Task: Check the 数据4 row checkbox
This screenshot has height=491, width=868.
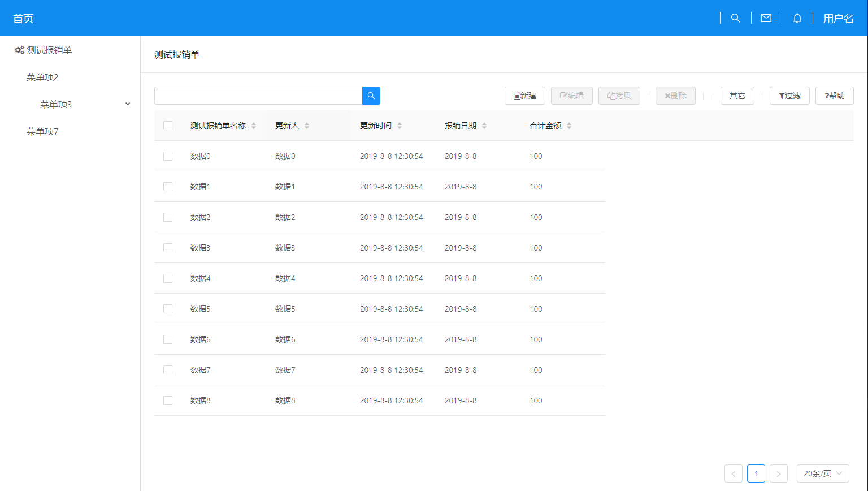Action: point(168,278)
